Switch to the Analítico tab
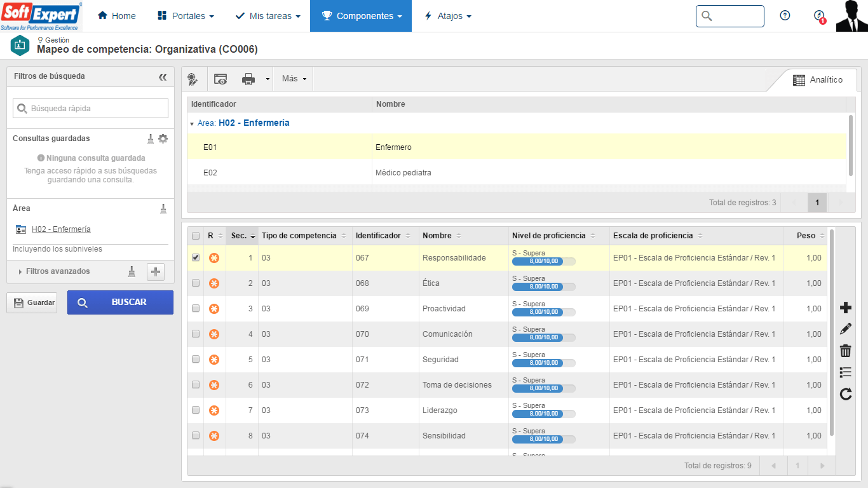The image size is (868, 488). click(818, 80)
